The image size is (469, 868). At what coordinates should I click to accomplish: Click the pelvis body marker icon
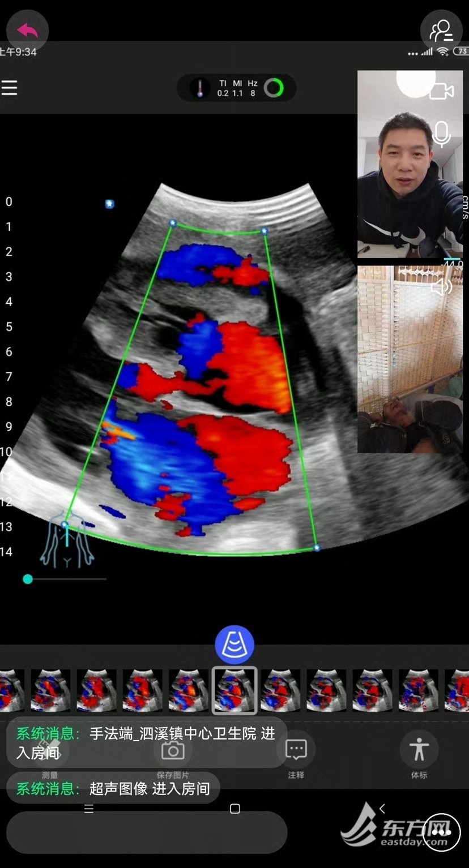point(67,540)
